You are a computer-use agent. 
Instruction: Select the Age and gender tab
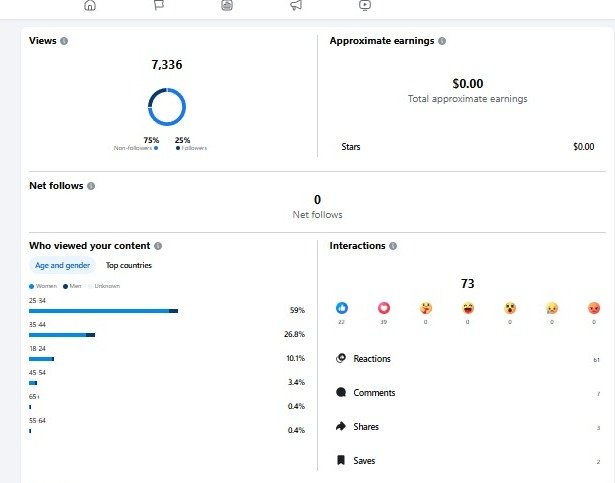[62, 266]
